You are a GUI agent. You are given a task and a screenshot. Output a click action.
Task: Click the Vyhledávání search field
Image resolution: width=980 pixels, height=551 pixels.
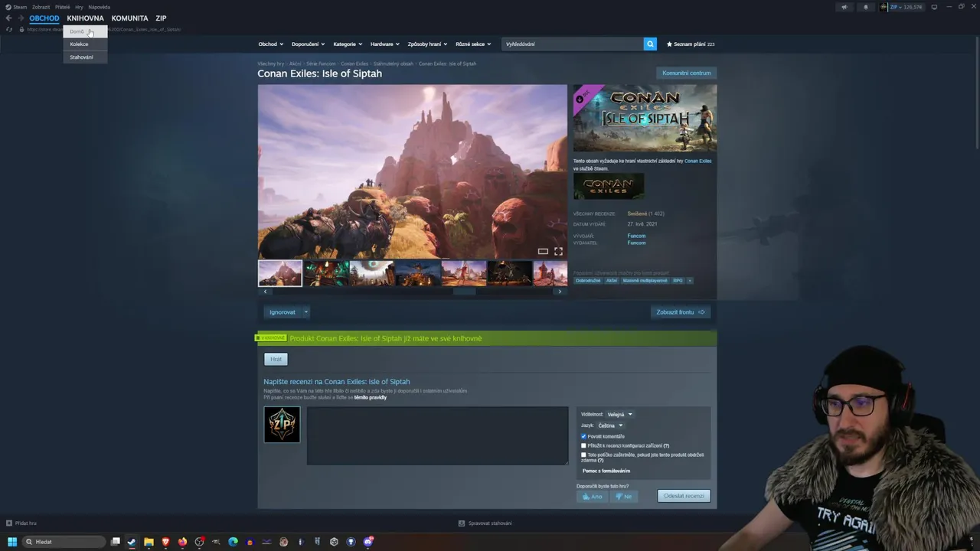coord(573,44)
